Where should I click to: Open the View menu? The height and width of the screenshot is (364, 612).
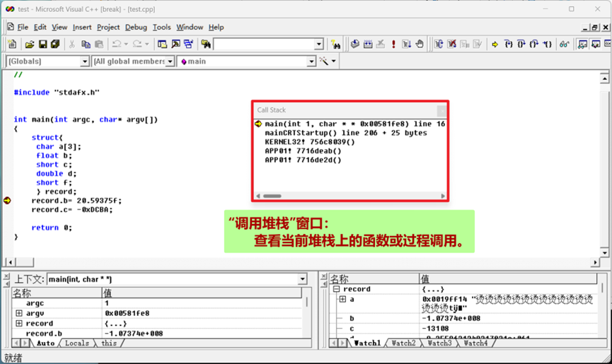point(59,28)
